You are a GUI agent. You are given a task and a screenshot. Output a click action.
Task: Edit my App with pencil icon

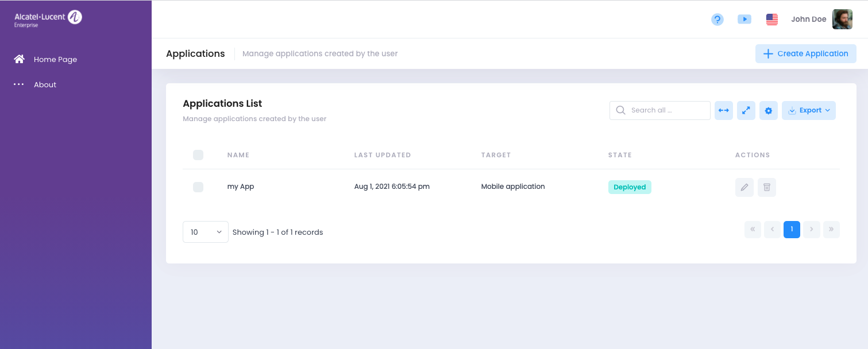(x=744, y=187)
